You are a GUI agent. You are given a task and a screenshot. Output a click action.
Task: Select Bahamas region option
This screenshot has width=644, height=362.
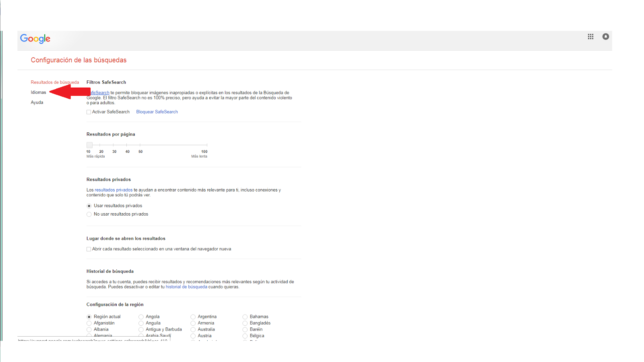(245, 317)
